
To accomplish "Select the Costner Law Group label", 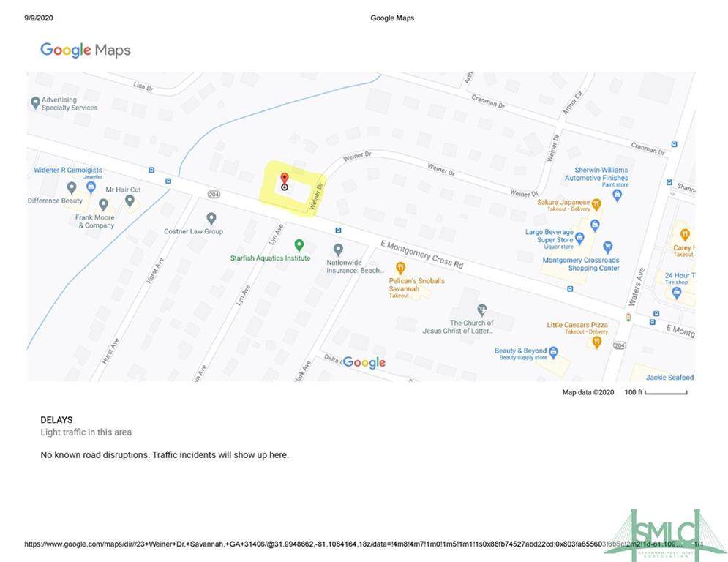I will tap(194, 231).
